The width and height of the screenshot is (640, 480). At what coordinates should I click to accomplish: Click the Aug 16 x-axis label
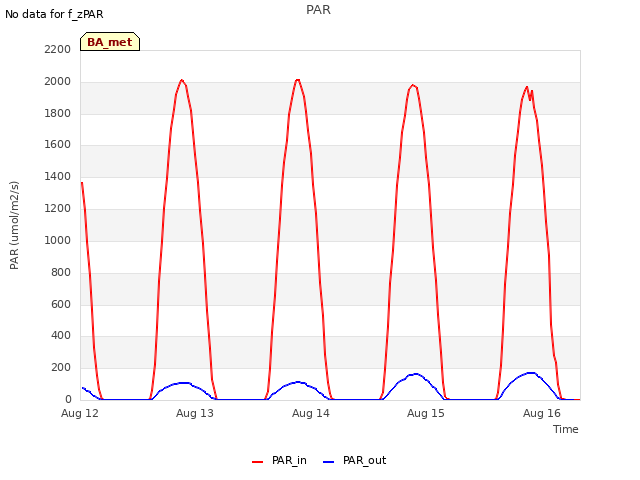(x=542, y=413)
